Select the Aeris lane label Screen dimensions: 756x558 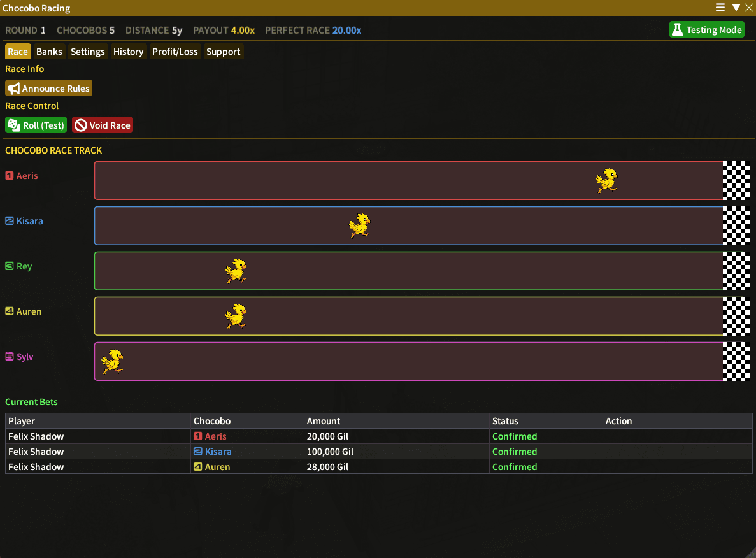pos(27,176)
